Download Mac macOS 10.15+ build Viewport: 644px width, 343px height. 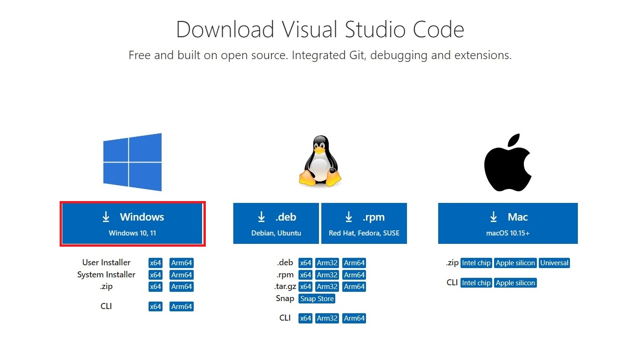(x=508, y=223)
